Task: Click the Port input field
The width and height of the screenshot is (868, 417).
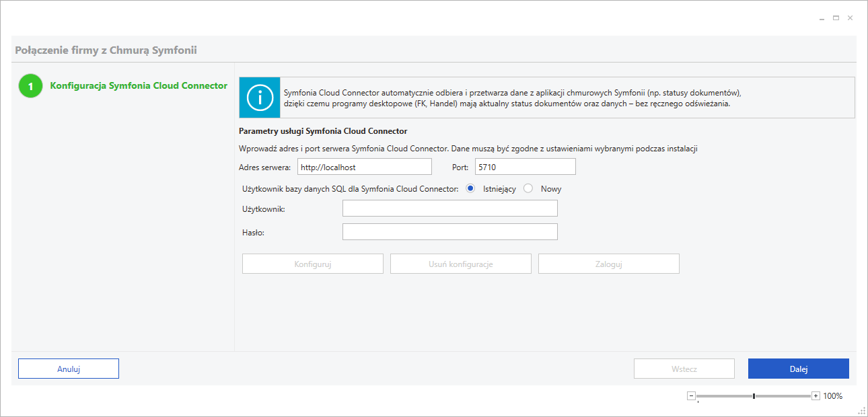Action: coord(526,166)
